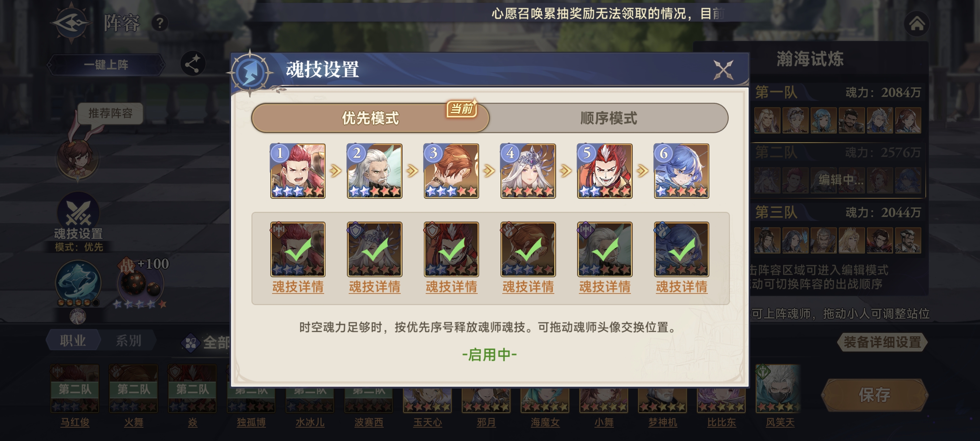Click the 一键上阵 button
This screenshot has height=441, width=980.
(106, 64)
